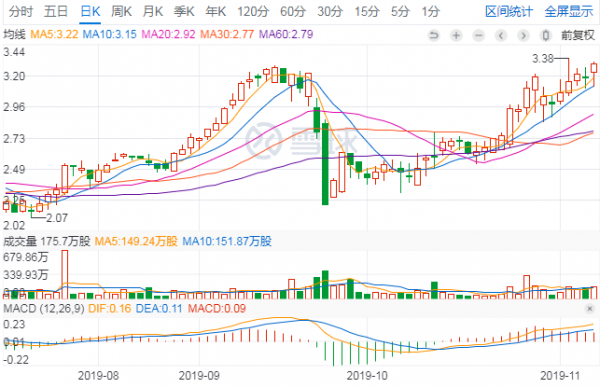Zoom in with the plus icon
The width and height of the screenshot is (600, 388).
point(456,36)
